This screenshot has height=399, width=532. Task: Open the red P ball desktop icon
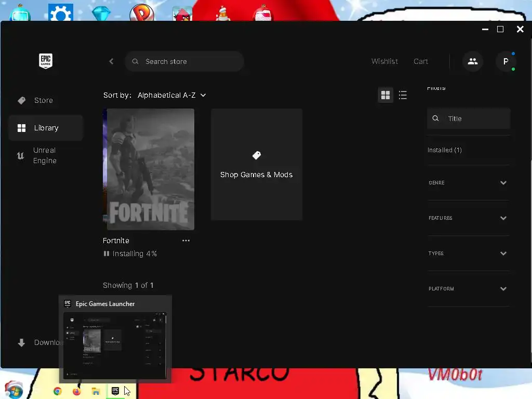[x=142, y=13]
